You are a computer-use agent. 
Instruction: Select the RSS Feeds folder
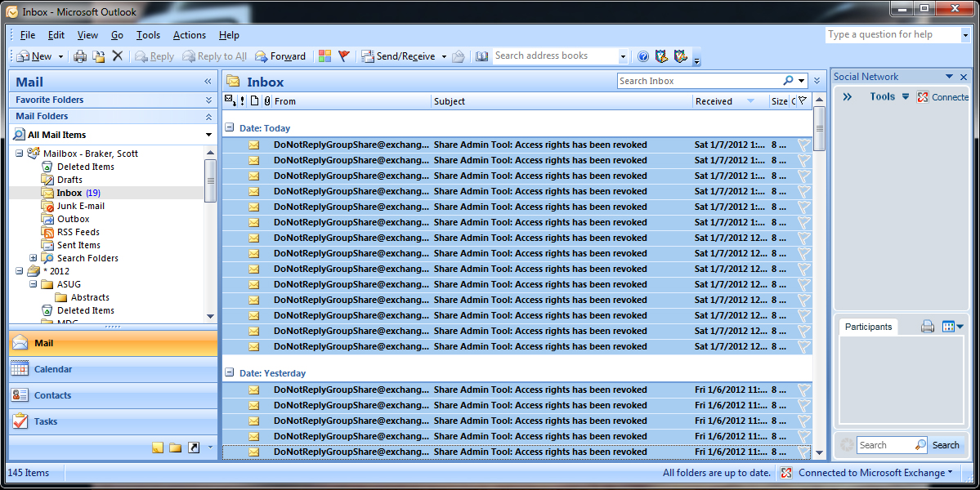tap(78, 232)
